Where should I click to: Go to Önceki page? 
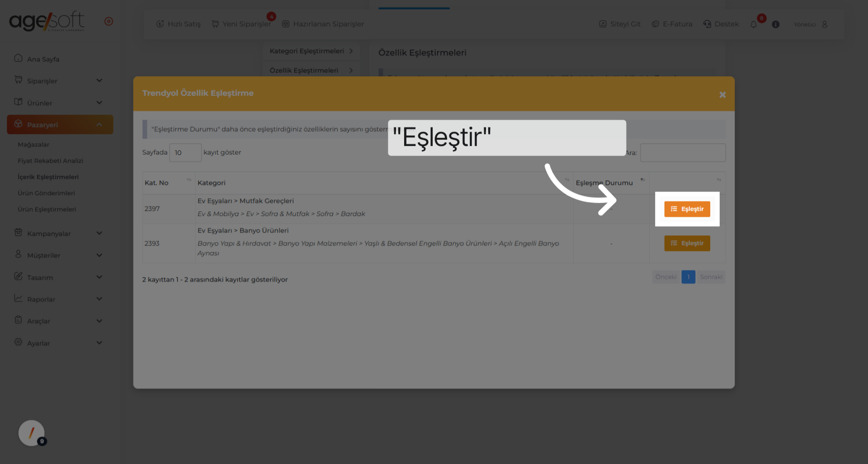click(666, 277)
